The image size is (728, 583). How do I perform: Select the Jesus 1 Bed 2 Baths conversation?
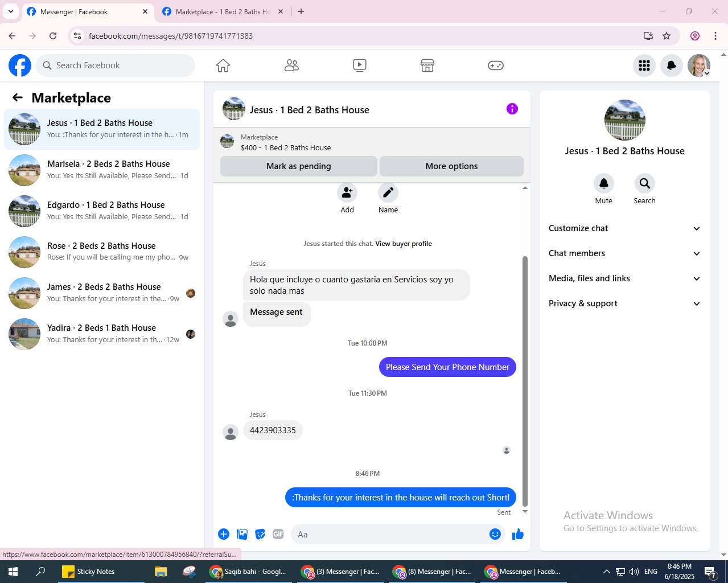click(102, 129)
